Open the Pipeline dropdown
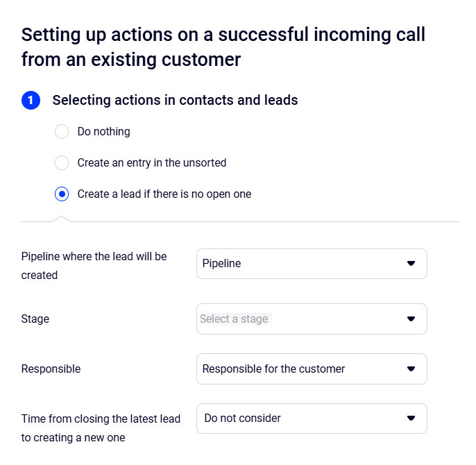Viewport: 476px width, 465px height. (x=311, y=264)
